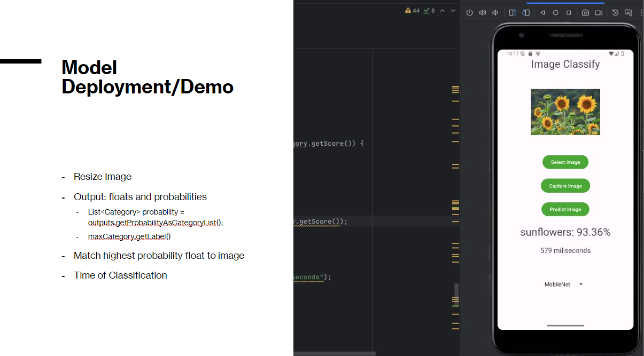Screen dimensions: 644x356
Task: Click the emulator volume up icon
Action: [483, 13]
